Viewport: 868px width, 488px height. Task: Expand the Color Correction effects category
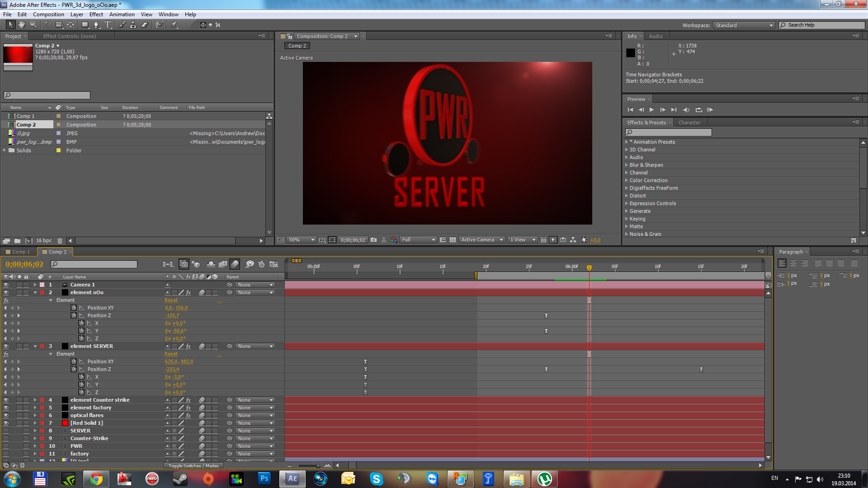pos(627,180)
